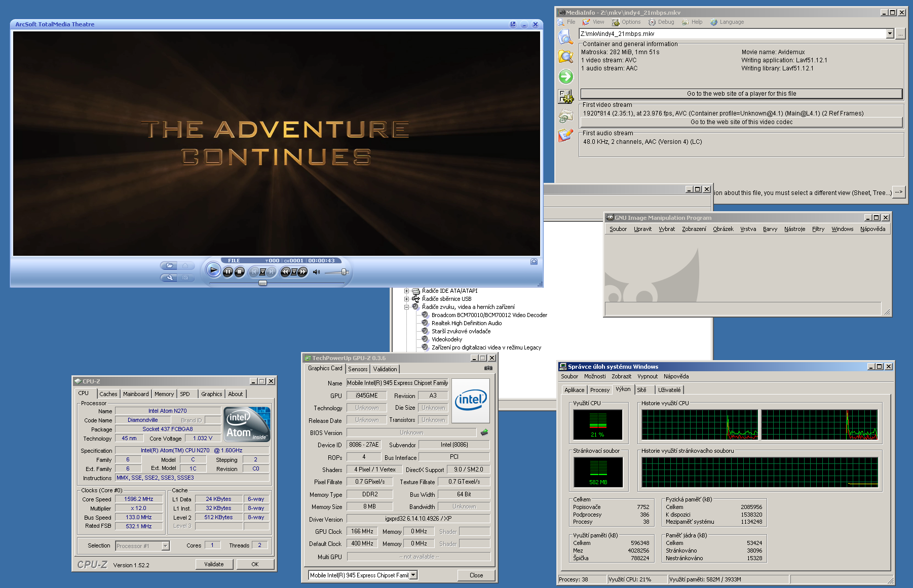The image size is (913, 588).
Task: Select Broadcom BCM70010/BCM70012 Video Decoder device
Action: click(x=489, y=315)
